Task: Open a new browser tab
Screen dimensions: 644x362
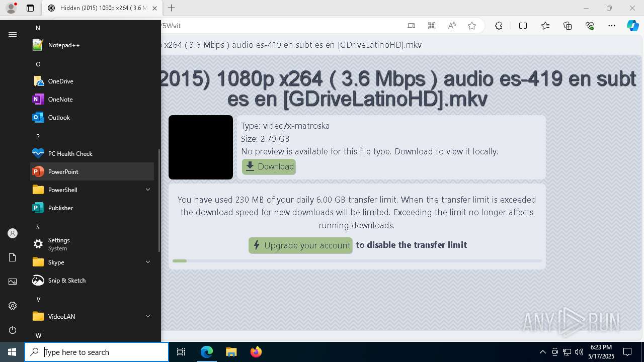Action: (171, 8)
